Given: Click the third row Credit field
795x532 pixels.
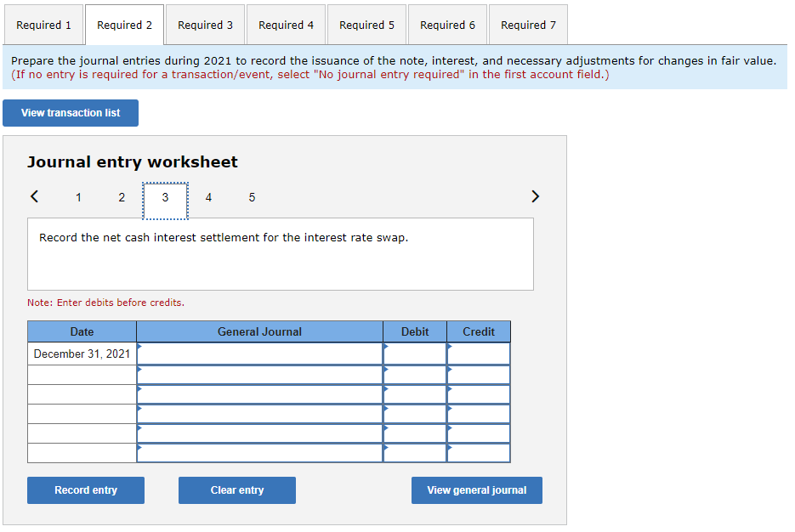Looking at the screenshot, I should click(x=479, y=394).
